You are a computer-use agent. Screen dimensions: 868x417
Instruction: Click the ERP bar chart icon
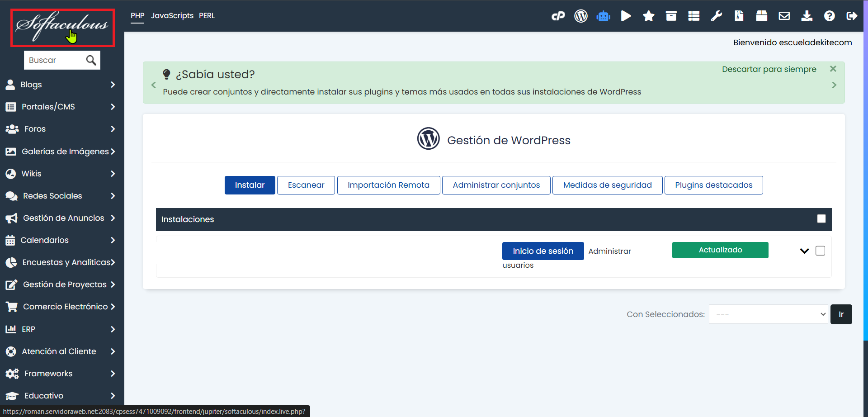11,329
